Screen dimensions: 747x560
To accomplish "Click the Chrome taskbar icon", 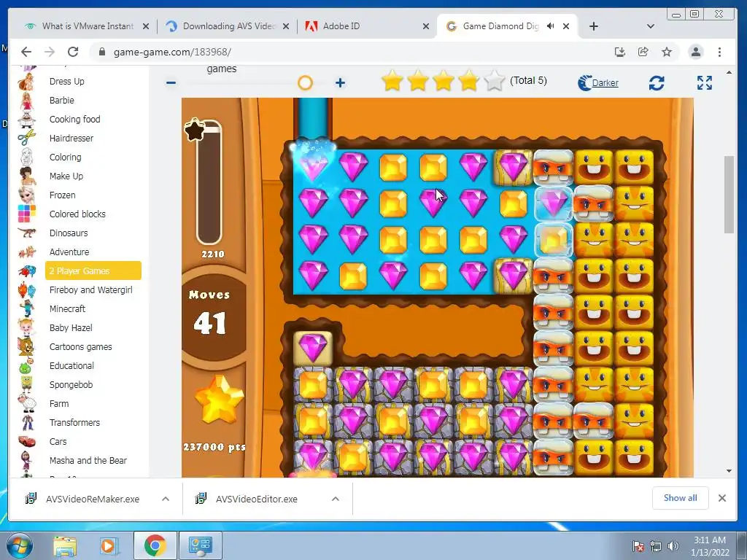I will click(x=155, y=545).
